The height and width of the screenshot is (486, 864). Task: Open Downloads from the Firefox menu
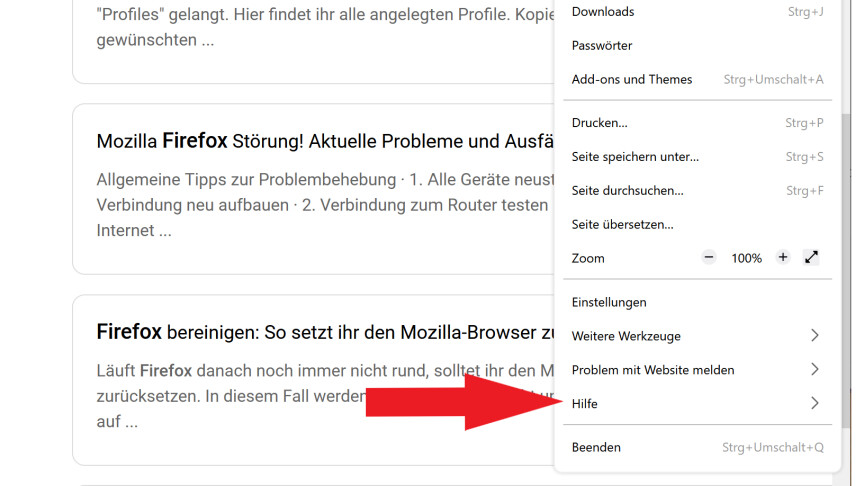tap(697, 12)
